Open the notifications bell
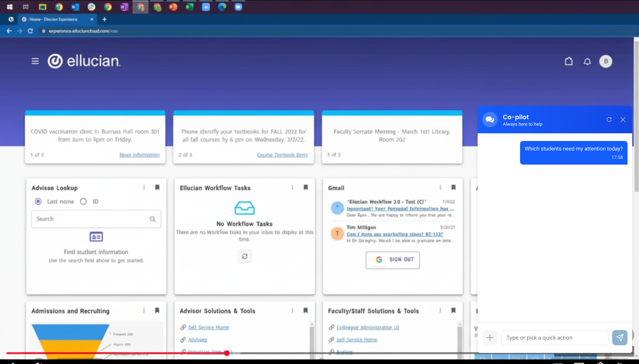639x364 pixels. coord(587,61)
